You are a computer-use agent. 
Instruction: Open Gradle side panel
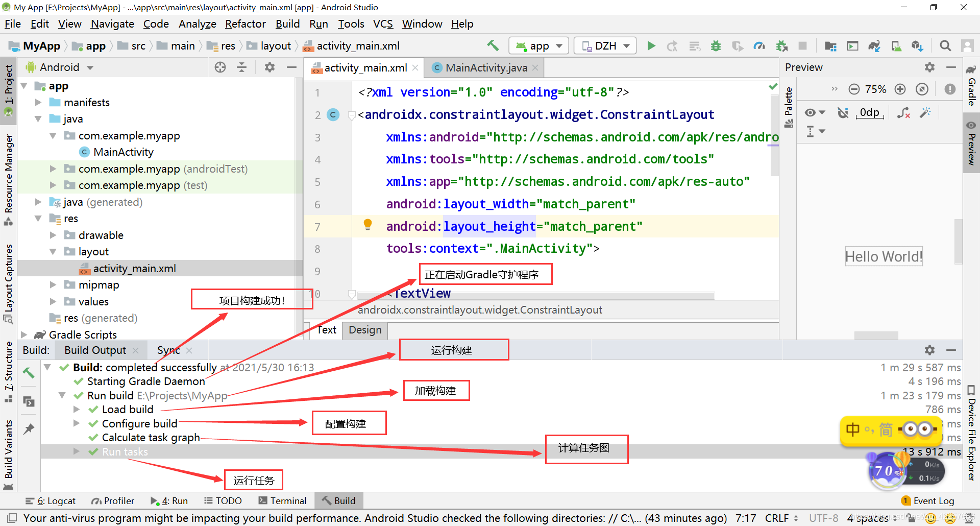tap(971, 85)
